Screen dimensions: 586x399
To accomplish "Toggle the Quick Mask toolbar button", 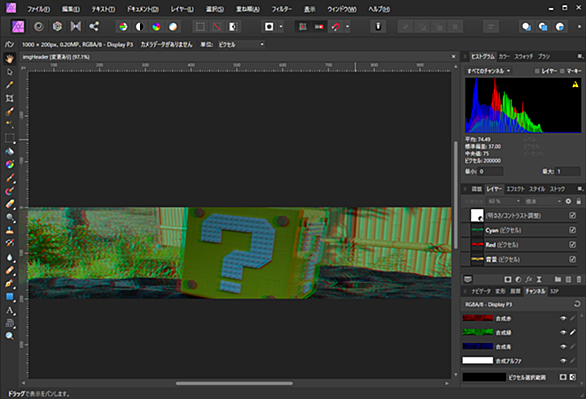I will 269,27.
